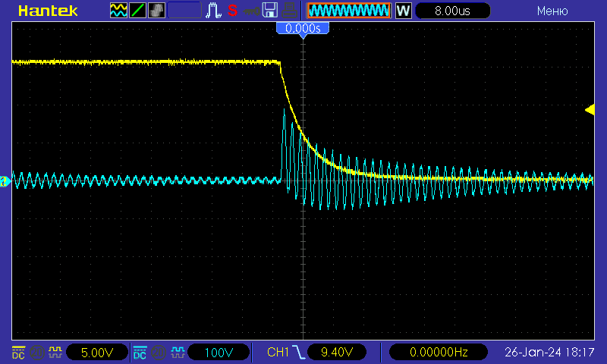
Task: Click the cyan CH2 square wave probe icon
Action: click(178, 353)
